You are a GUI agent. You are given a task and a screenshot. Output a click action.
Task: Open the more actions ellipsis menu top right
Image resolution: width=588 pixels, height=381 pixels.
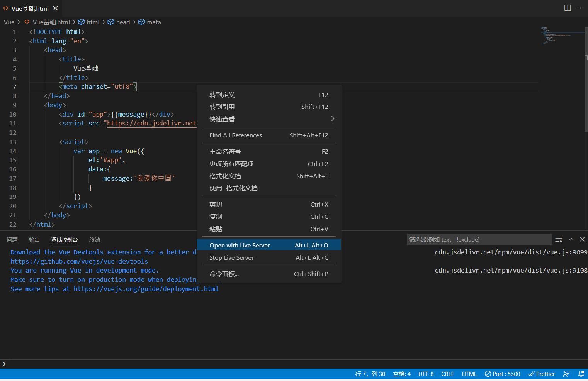coord(581,8)
